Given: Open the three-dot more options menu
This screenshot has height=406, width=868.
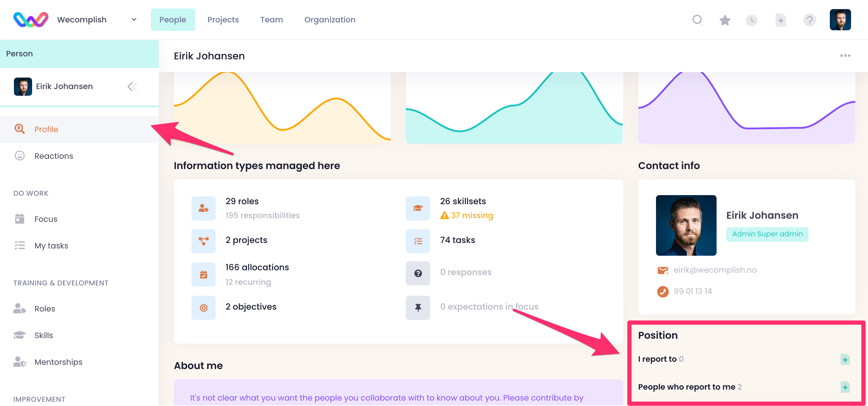Looking at the screenshot, I should pos(845,56).
